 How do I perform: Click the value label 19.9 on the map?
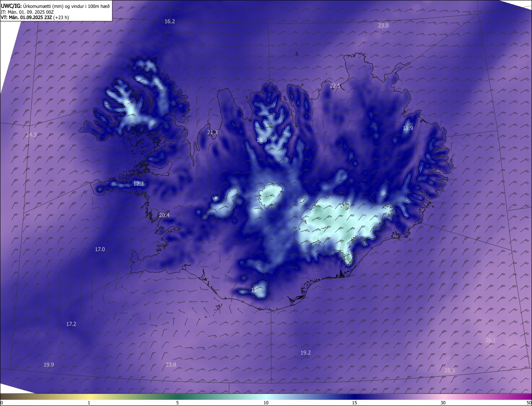pos(49,365)
